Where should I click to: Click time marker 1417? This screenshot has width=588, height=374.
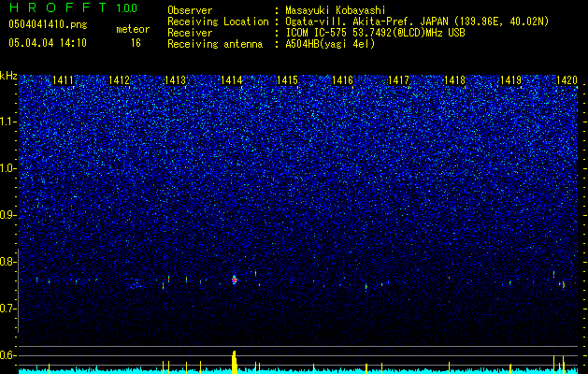click(398, 80)
